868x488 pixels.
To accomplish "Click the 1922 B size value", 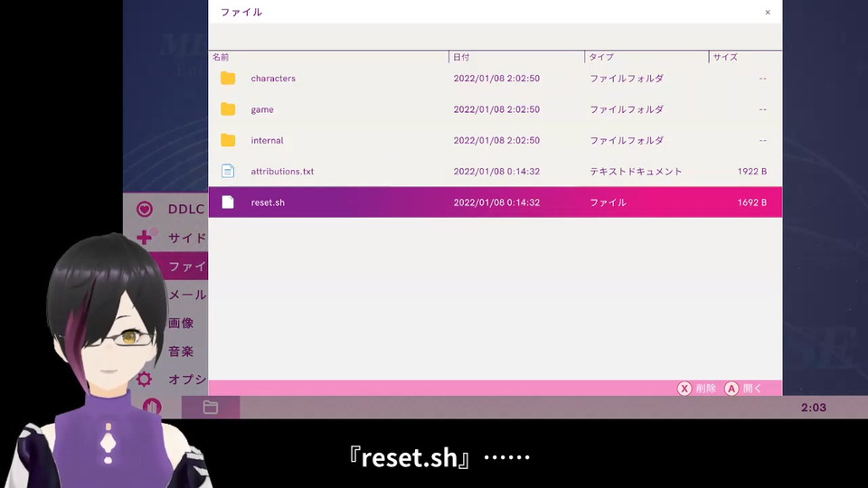I will [751, 172].
